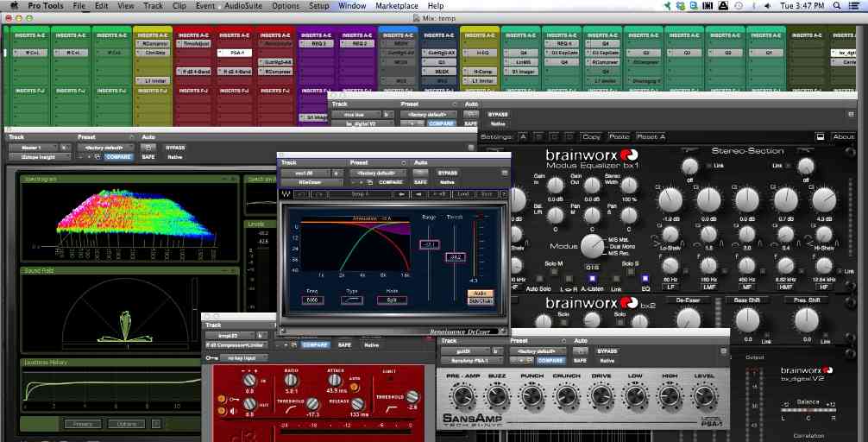Click SAFE in RDeEsser plugin header
Viewport: 868px width, 442px height.
(420, 181)
